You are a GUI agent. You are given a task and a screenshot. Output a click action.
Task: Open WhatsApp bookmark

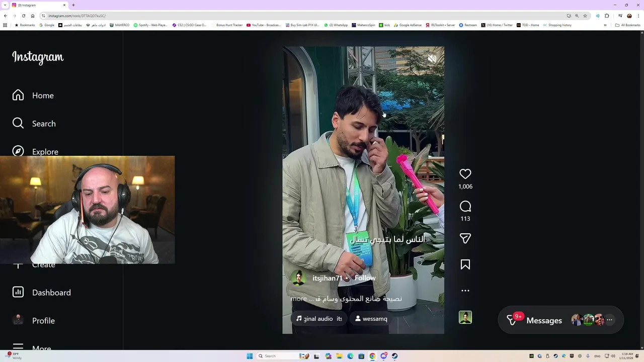coord(336,25)
